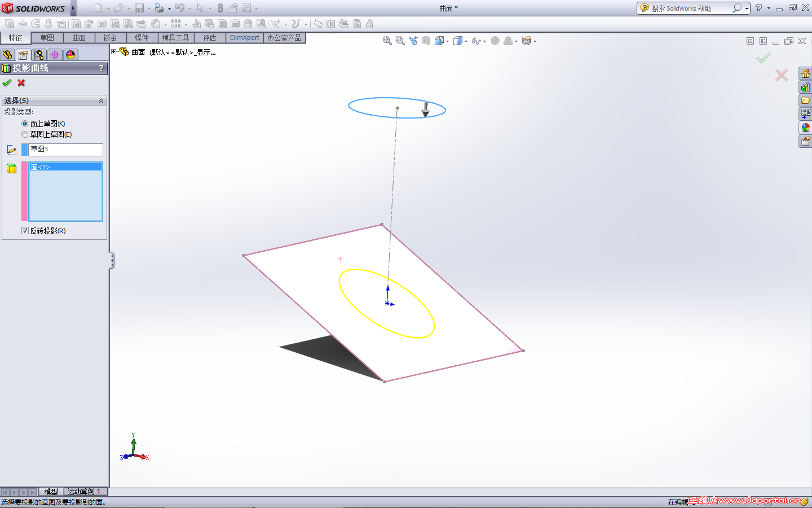
Task: Switch to DimXpert tab
Action: click(x=245, y=38)
